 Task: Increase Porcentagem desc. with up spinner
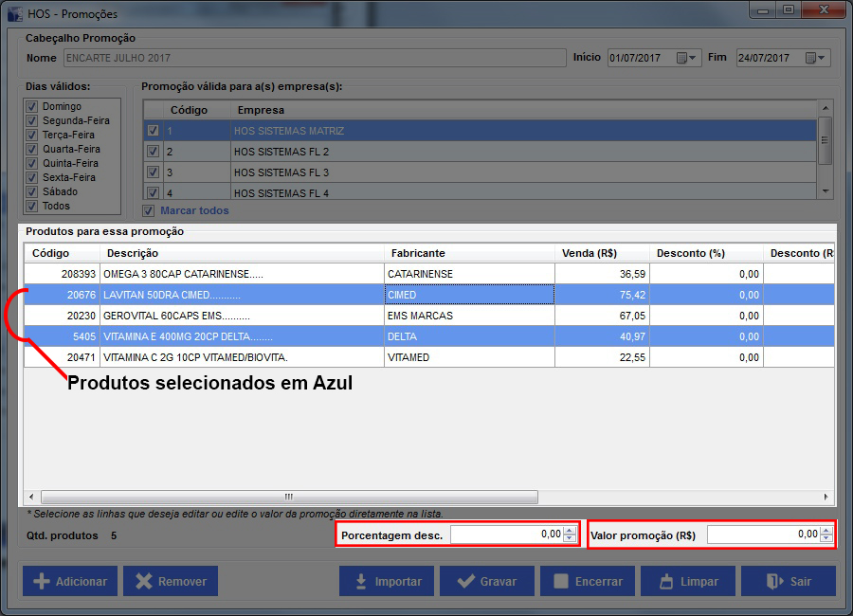[x=570, y=530]
